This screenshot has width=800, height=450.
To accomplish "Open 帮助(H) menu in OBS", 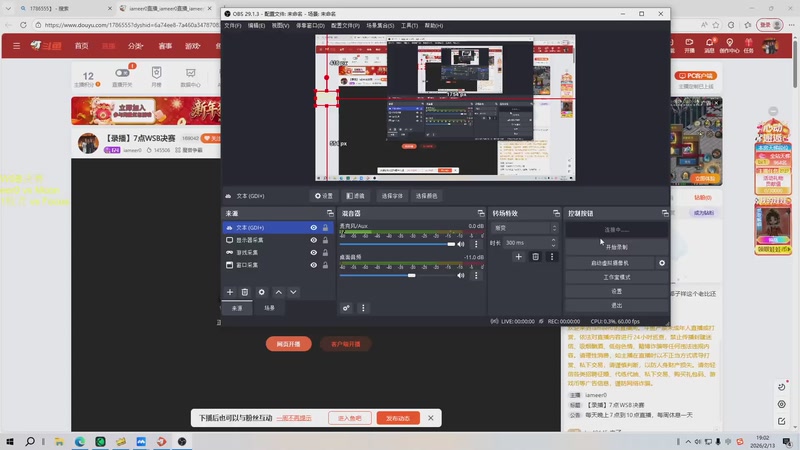I will [x=434, y=26].
